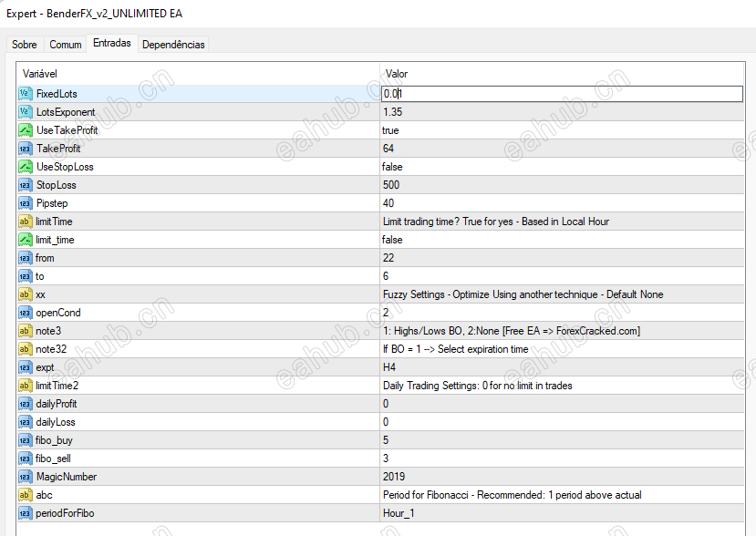Click the FixedLots double-type icon

[25, 94]
